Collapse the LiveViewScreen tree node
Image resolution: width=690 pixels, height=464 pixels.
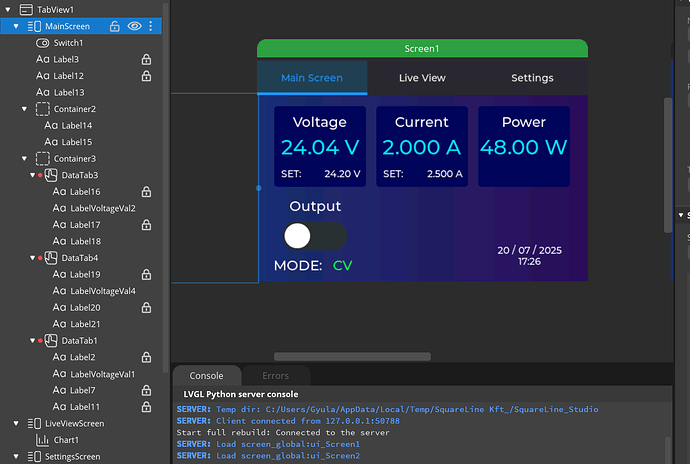pyautogui.click(x=16, y=423)
